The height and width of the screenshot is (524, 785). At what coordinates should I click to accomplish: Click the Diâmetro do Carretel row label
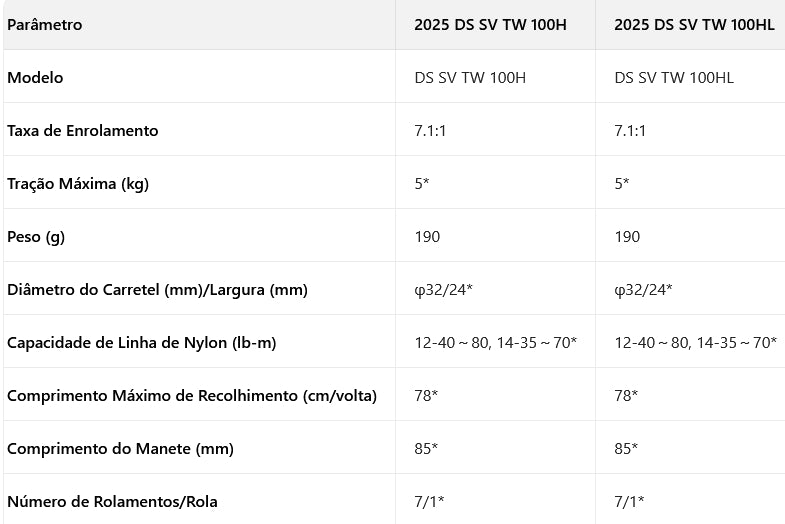click(157, 289)
